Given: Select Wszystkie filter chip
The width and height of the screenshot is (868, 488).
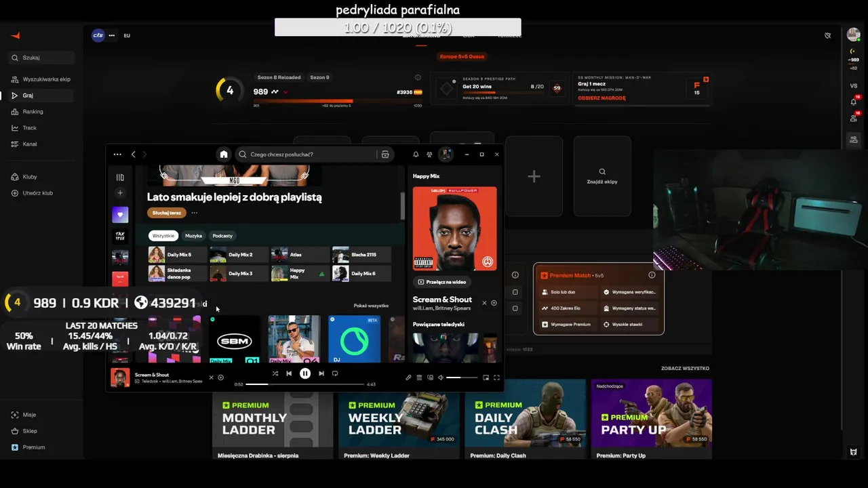Looking at the screenshot, I should pyautogui.click(x=163, y=236).
